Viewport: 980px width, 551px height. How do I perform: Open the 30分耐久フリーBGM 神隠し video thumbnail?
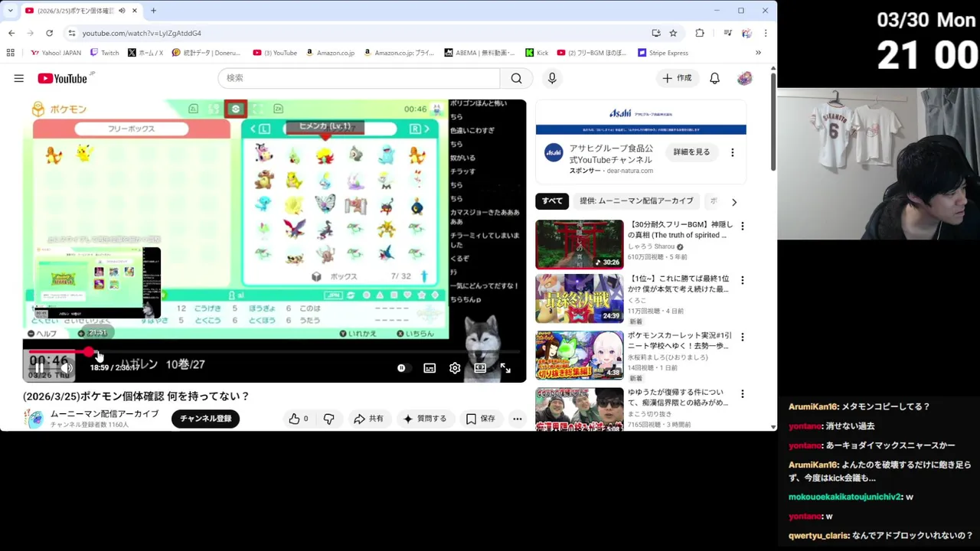[579, 244]
